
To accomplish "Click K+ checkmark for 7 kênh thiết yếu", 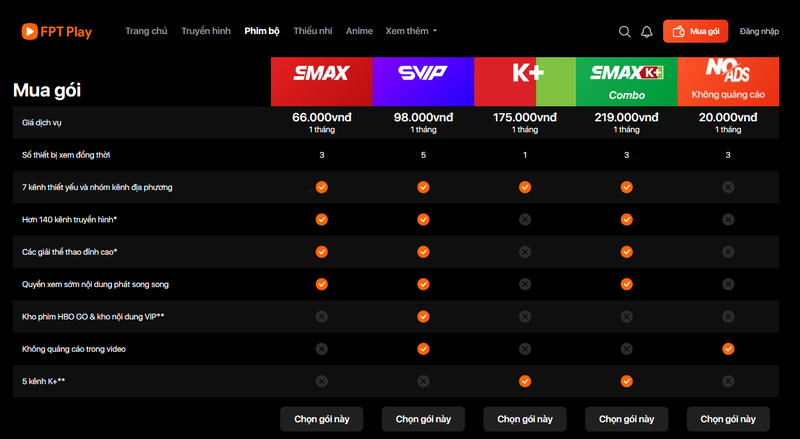I will pyautogui.click(x=525, y=187).
